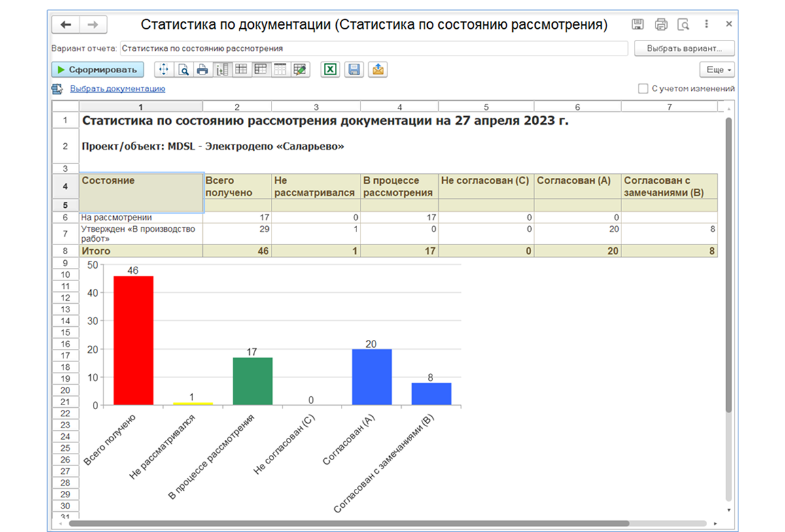Open the three-dot more options menu
Viewport: 785px width, 532px height.
pyautogui.click(x=706, y=25)
